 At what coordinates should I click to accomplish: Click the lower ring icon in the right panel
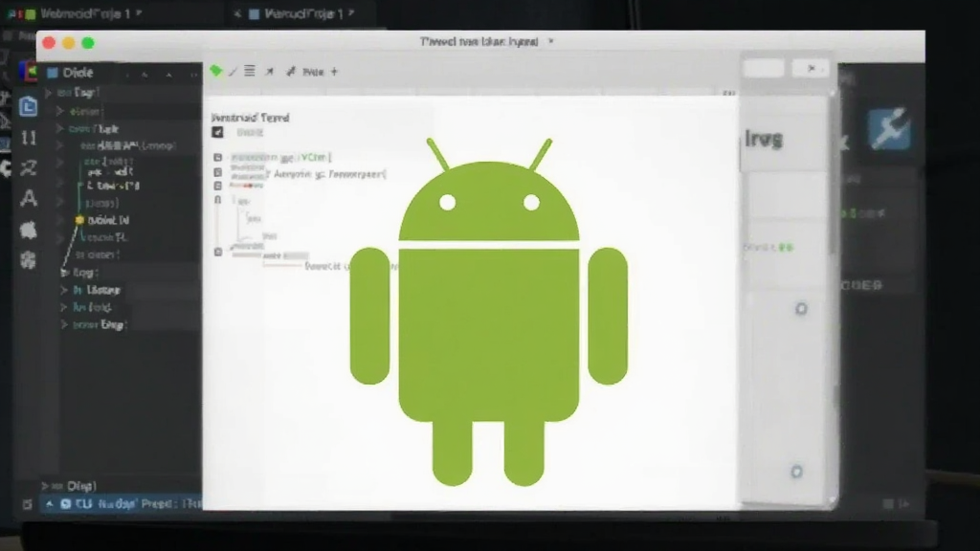click(x=797, y=472)
